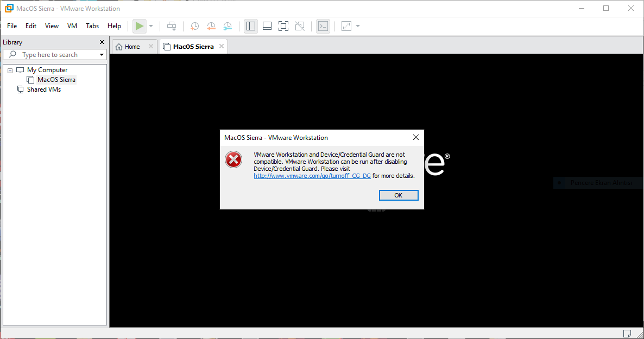
Task: Close the MacOS Sierra tab
Action: click(x=222, y=47)
